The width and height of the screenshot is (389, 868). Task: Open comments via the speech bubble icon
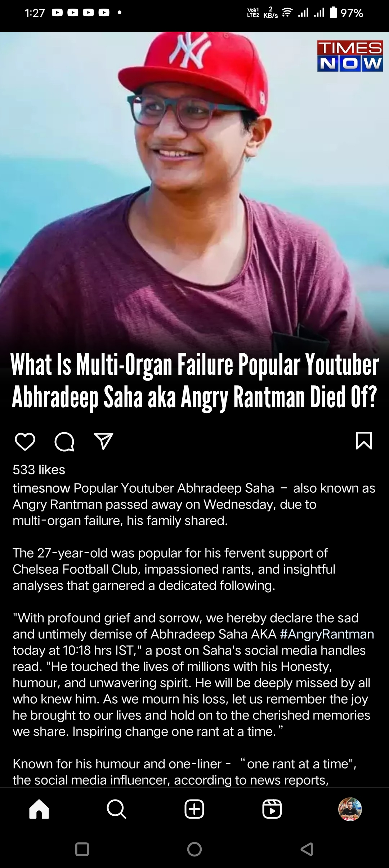point(64,442)
